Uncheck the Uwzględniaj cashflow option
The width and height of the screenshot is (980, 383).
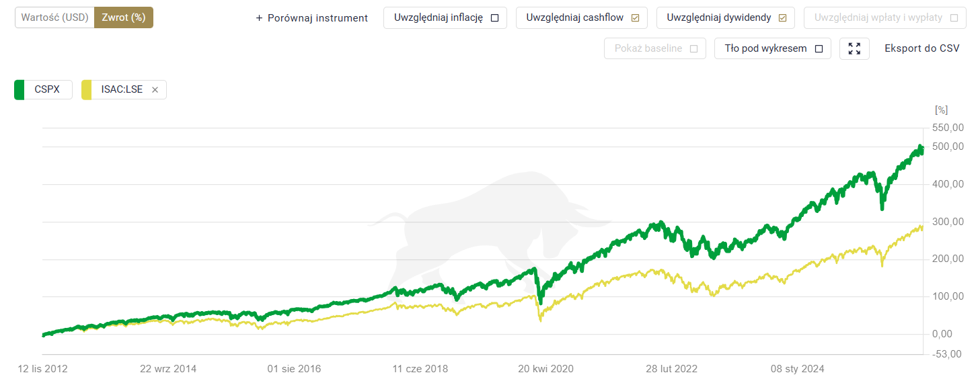636,18
